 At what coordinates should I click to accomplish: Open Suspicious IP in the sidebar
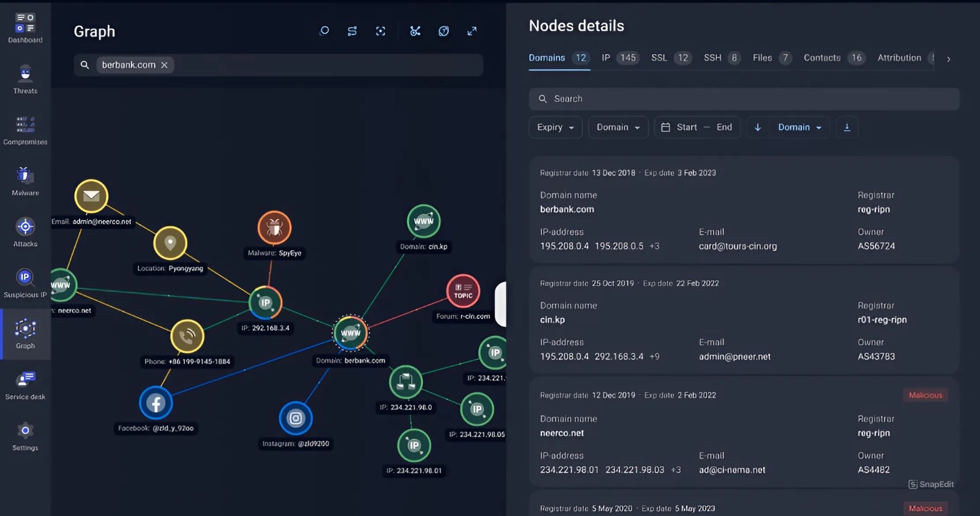(25, 283)
